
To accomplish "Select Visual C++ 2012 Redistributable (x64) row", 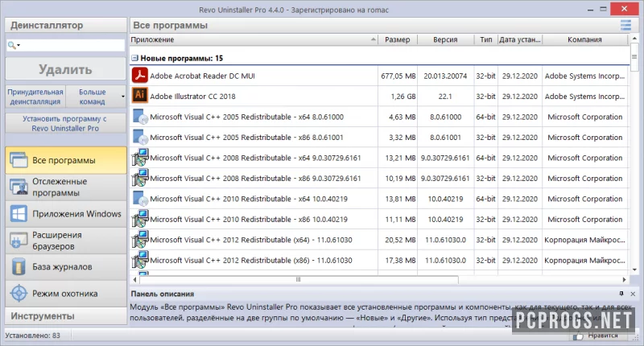I will [x=379, y=240].
